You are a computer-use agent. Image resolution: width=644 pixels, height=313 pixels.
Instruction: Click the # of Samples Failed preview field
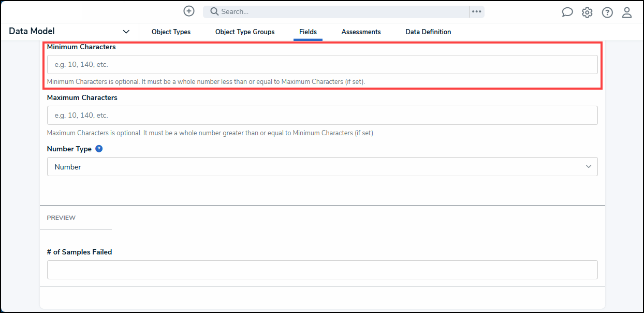click(322, 270)
